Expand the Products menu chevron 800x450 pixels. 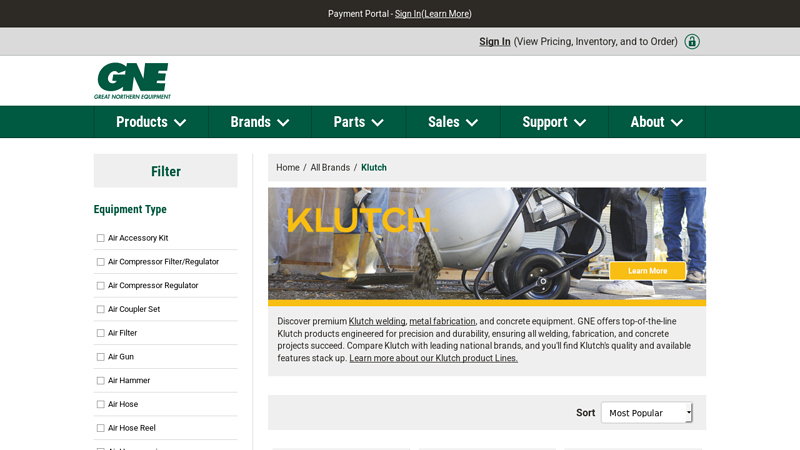180,122
